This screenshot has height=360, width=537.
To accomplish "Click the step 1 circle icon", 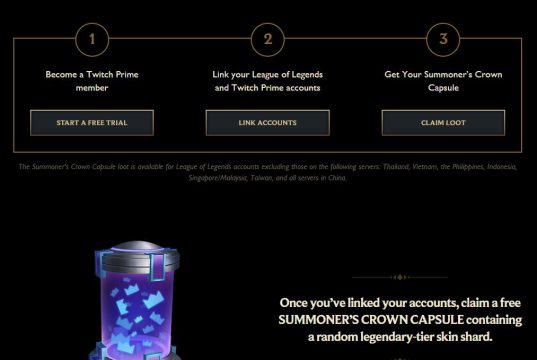I will (x=92, y=39).
